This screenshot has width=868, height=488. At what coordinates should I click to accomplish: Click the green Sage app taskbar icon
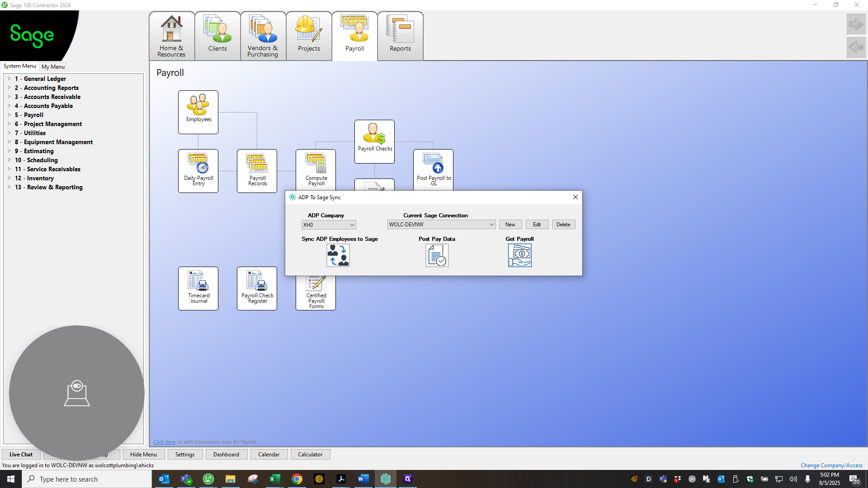208,479
